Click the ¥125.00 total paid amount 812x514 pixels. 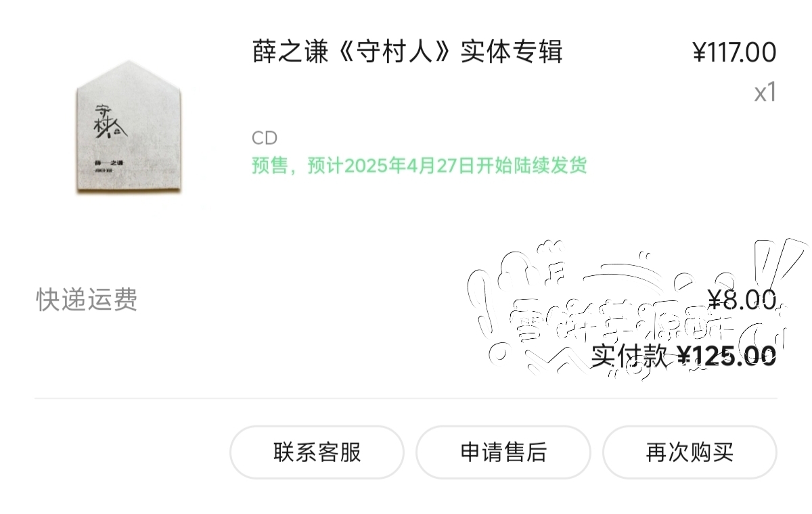click(727, 355)
